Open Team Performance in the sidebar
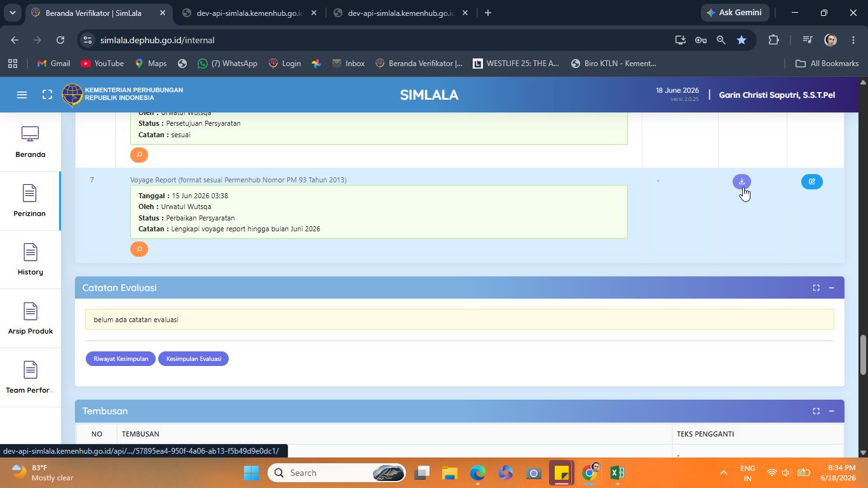Screen dimensions: 868x488 31,378
